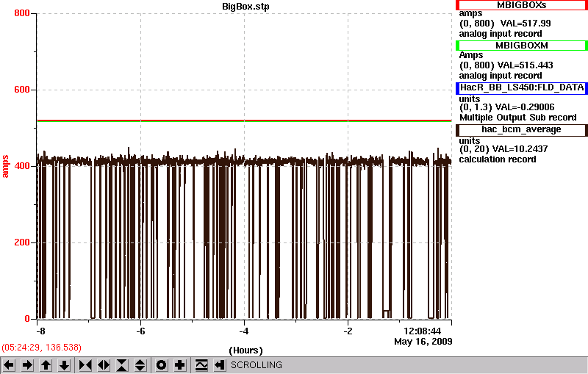Viewport: 588px width, 374px height.
Task: Click the SCROLLING status label
Action: pos(256,365)
